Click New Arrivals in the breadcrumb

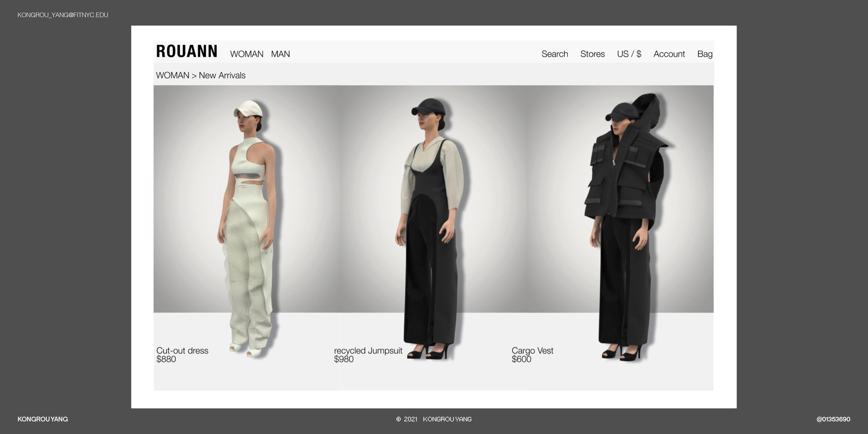pyautogui.click(x=222, y=75)
